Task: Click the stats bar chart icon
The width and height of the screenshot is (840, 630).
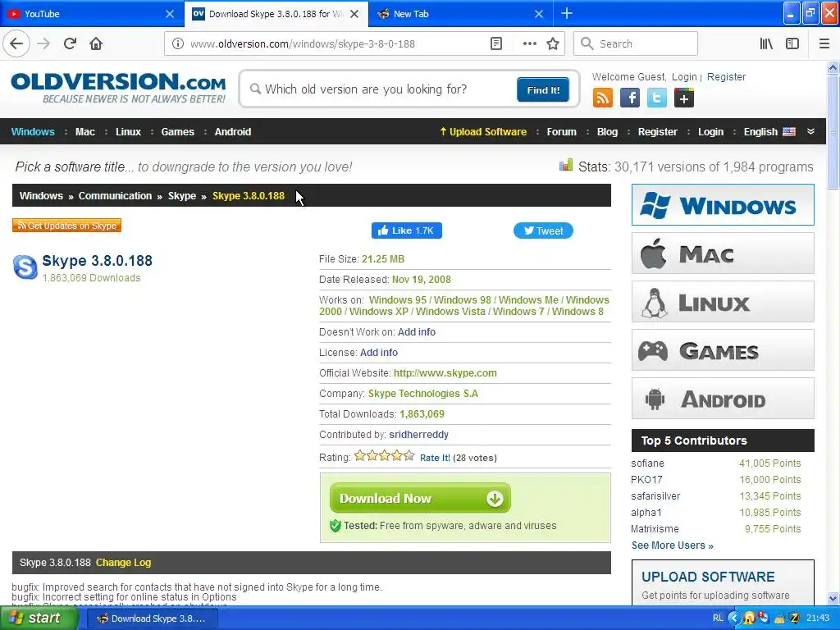Action: click(566, 165)
